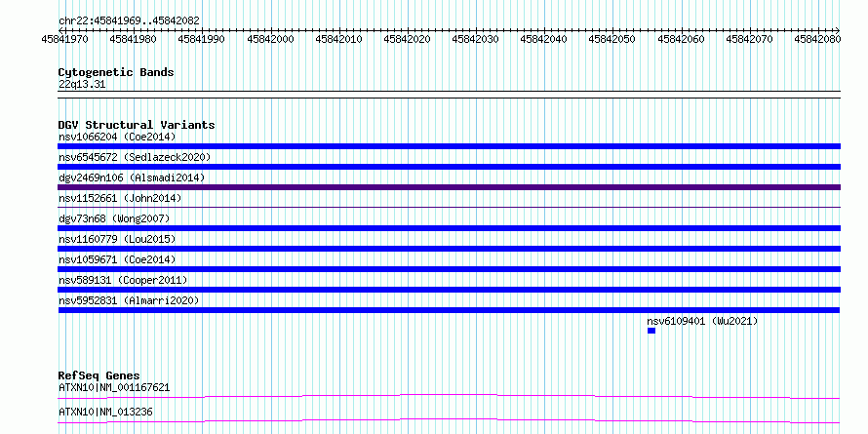
Task: Open variant label dgv73n68 (Wong2007)
Action: click(x=114, y=218)
